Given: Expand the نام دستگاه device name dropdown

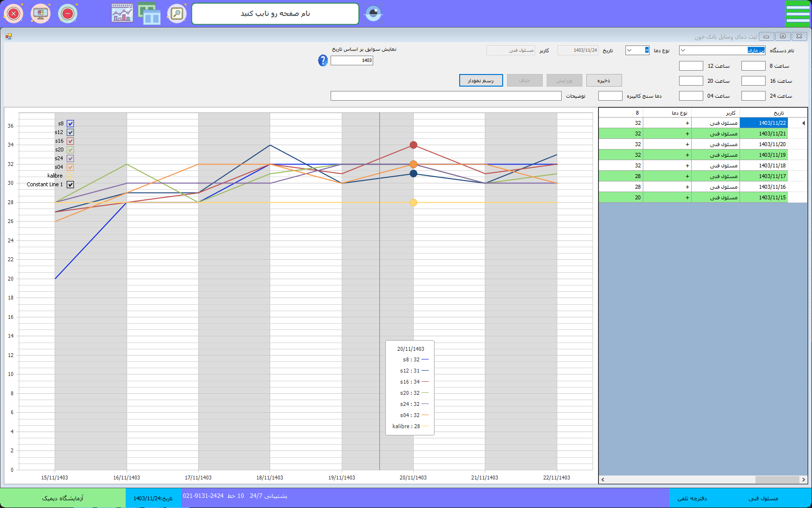Looking at the screenshot, I should pos(683,50).
